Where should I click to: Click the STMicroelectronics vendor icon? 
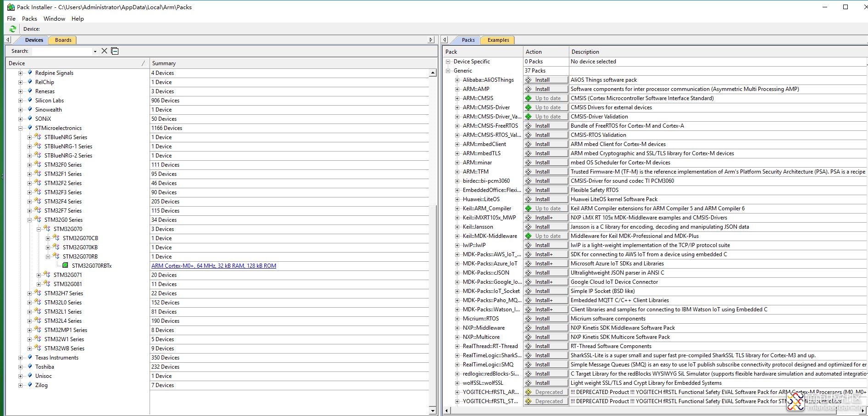click(30, 128)
